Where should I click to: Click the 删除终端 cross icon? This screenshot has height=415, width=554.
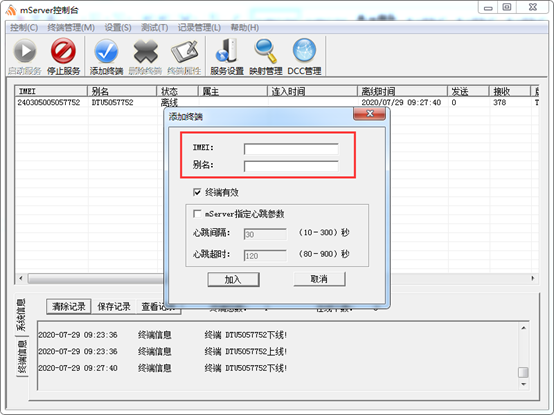pos(145,51)
